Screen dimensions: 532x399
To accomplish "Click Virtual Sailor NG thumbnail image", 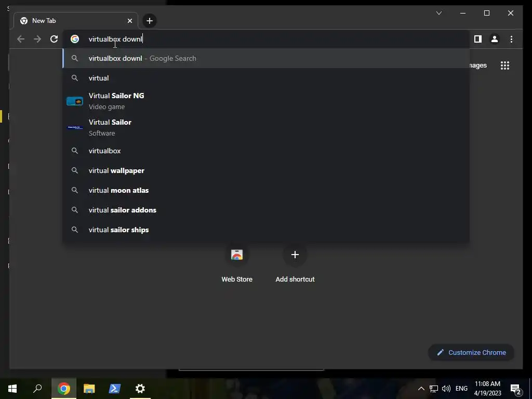I will (75, 101).
